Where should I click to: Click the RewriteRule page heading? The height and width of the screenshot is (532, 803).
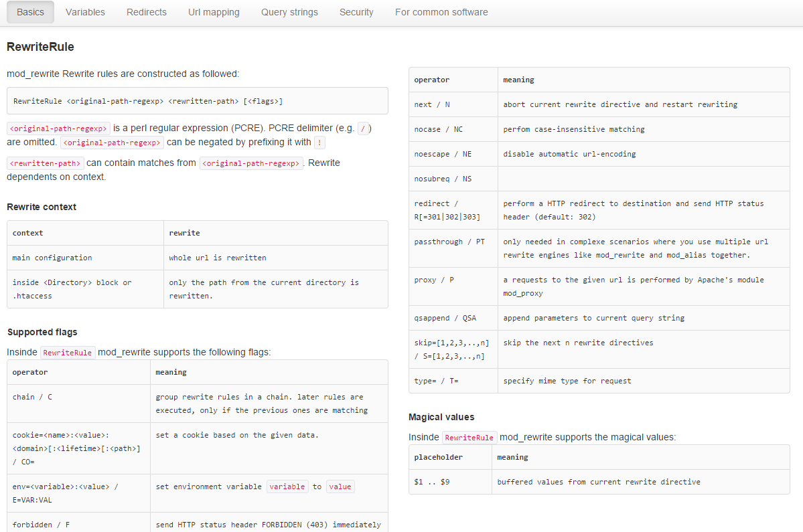40,47
